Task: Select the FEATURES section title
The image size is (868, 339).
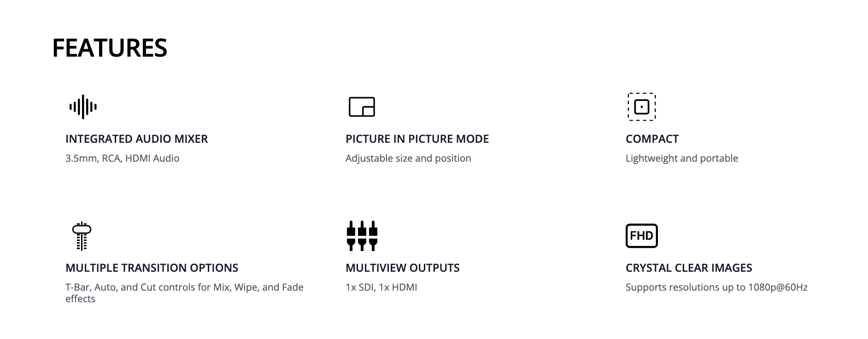Action: (x=110, y=48)
